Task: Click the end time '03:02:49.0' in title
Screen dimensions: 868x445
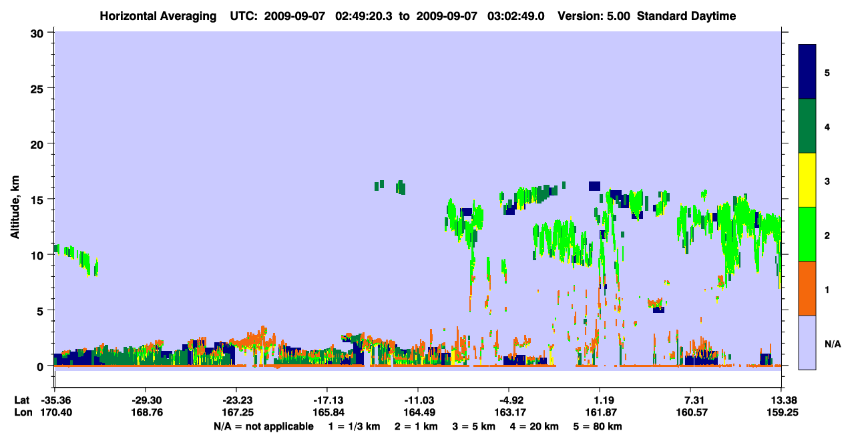Action: (x=517, y=16)
